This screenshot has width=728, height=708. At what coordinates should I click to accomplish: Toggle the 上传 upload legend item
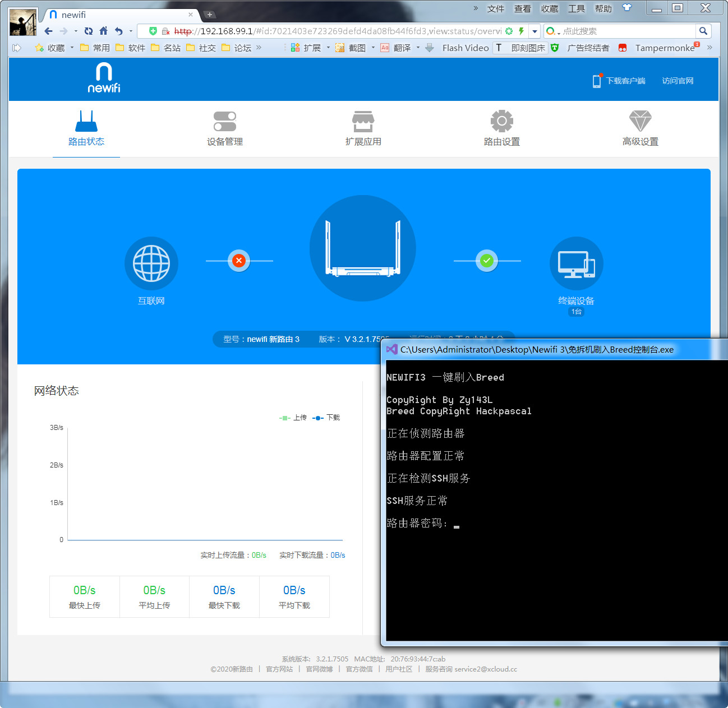click(x=293, y=418)
